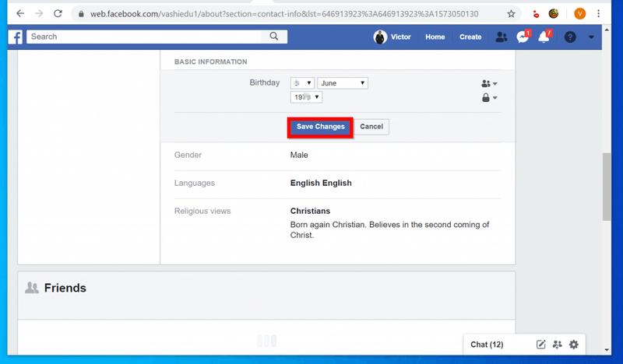Click the BASIC INFORMATION heading
This screenshot has height=364, width=623.
pos(210,62)
